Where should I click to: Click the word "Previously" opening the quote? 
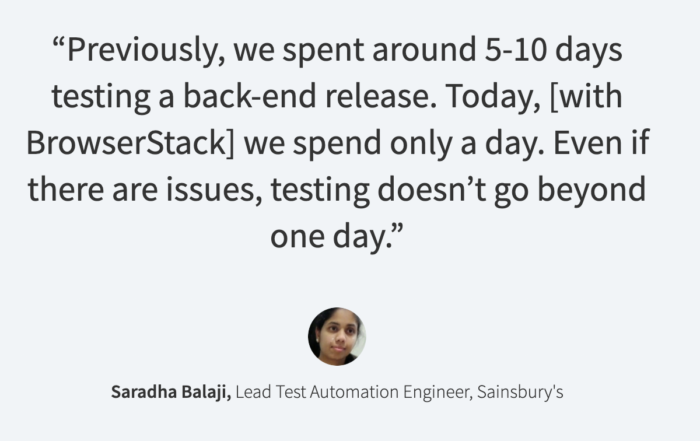(140, 49)
